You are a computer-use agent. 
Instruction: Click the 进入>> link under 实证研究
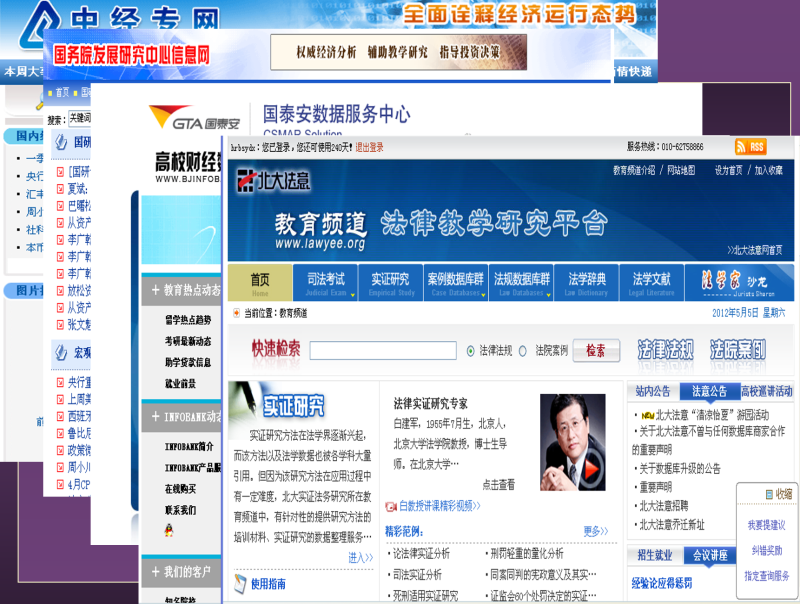(x=361, y=558)
